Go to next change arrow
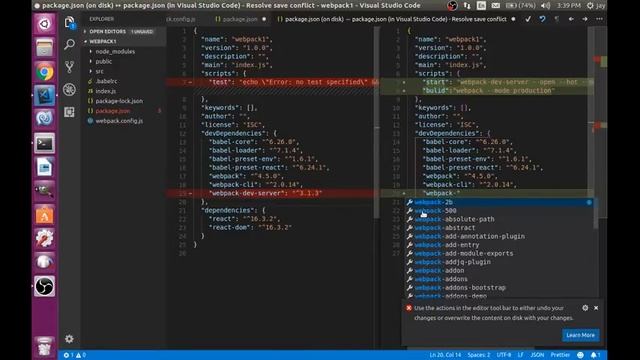This screenshot has height=360, width=640. pyautogui.click(x=585, y=19)
